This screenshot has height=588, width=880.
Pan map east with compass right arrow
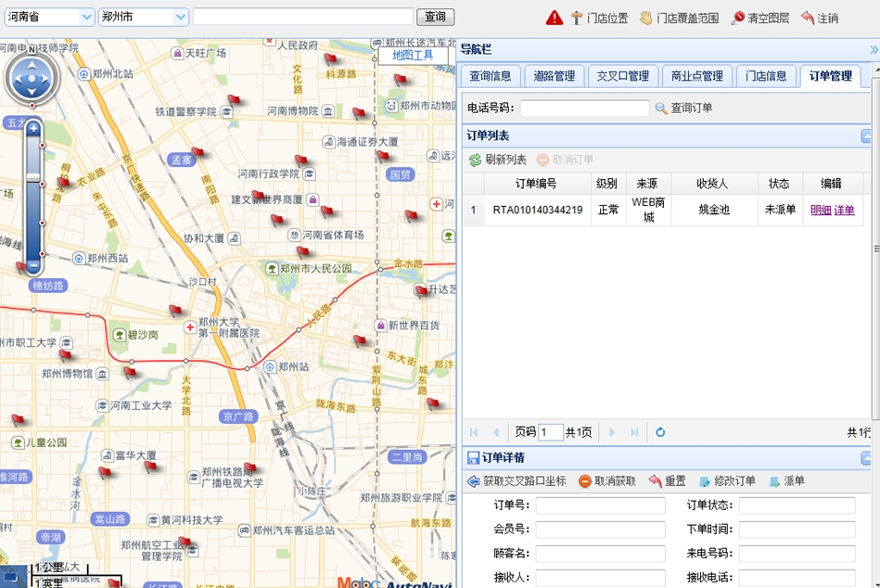(46, 78)
